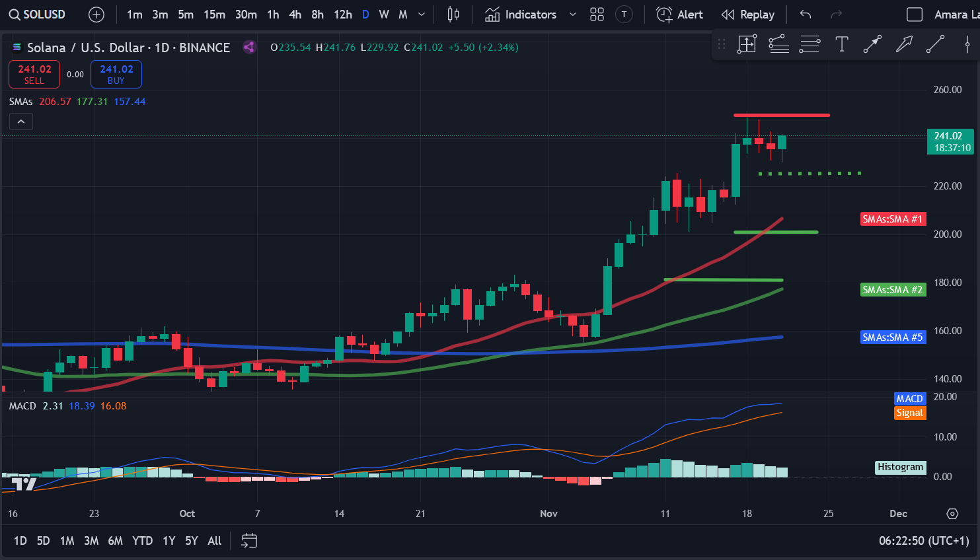Image resolution: width=980 pixels, height=560 pixels.
Task: Click the SMAs:SMA #1 price label
Action: coord(893,219)
